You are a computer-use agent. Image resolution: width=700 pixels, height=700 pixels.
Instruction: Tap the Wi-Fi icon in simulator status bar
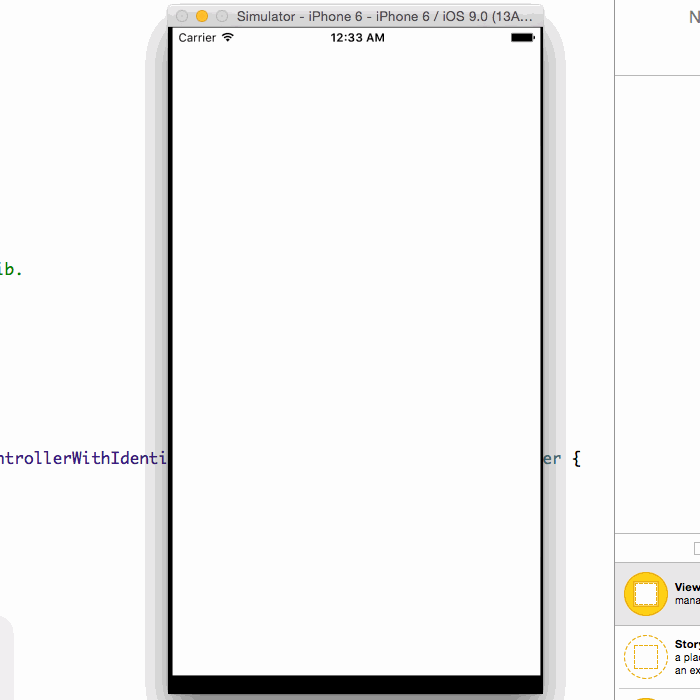228,38
